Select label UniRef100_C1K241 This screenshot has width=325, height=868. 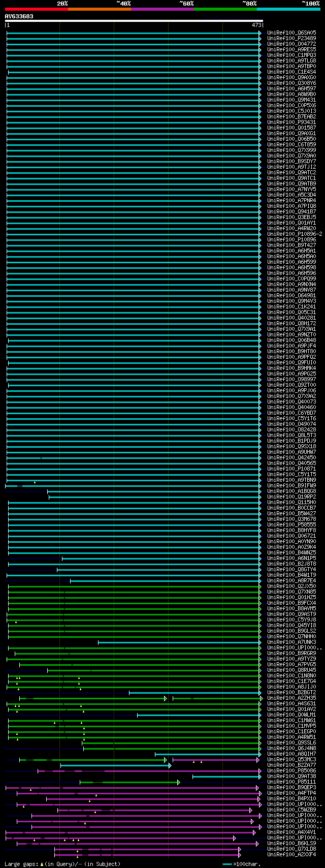(291, 306)
